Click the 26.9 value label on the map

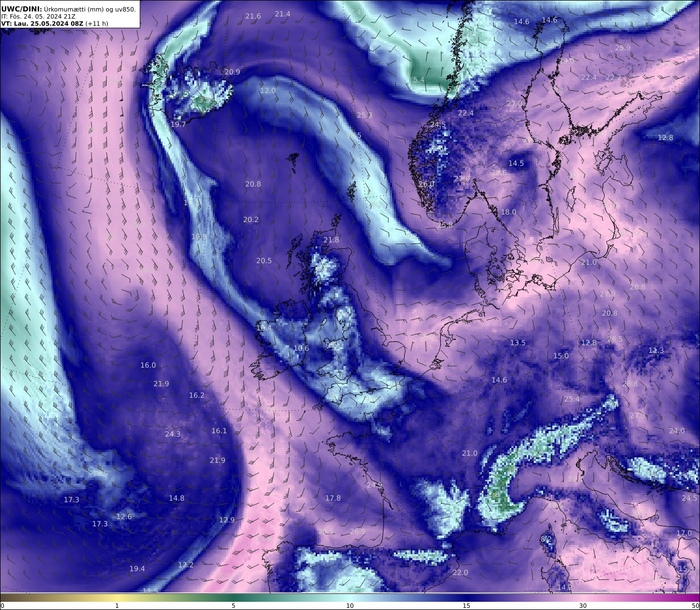coord(358,532)
